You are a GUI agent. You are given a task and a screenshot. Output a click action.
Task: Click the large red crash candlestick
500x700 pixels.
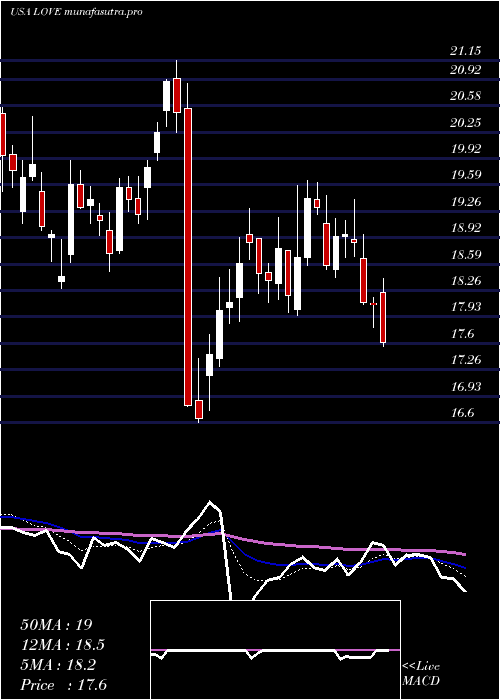pyautogui.click(x=188, y=257)
